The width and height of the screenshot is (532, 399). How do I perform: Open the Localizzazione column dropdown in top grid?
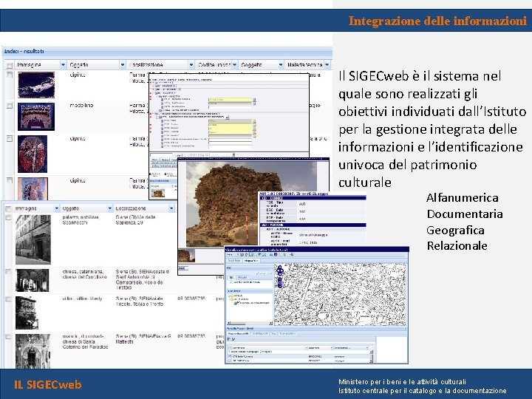(191, 64)
